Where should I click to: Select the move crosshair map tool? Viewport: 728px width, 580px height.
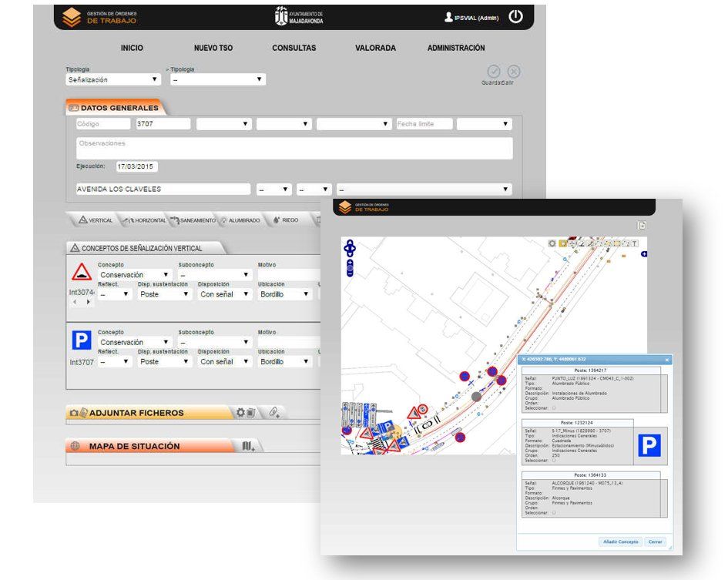tap(572, 243)
